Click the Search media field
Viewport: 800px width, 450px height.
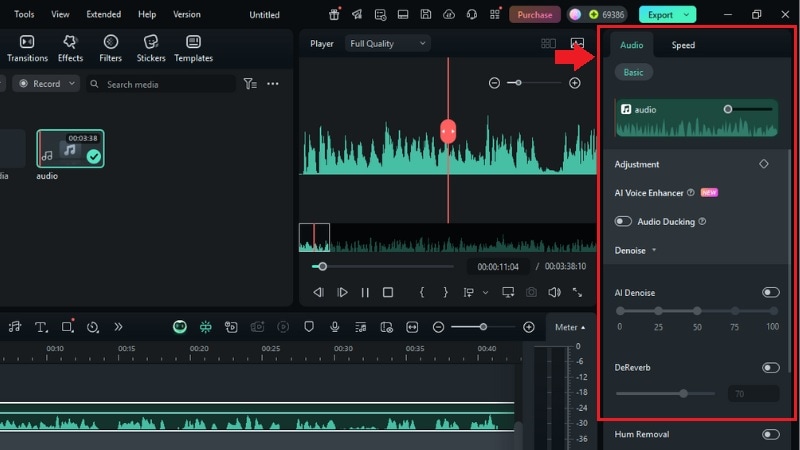click(x=161, y=84)
